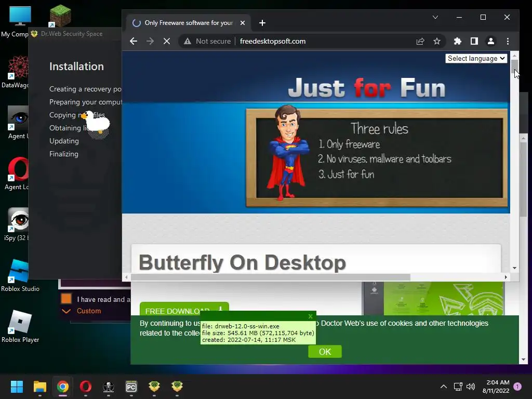Click the Finalizing step in installer

(x=64, y=154)
